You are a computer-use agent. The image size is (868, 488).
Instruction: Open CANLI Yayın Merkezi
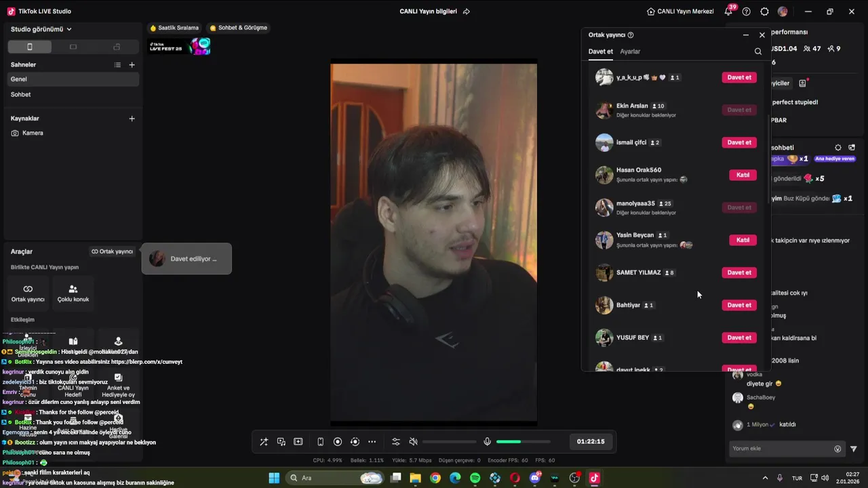coord(680,12)
